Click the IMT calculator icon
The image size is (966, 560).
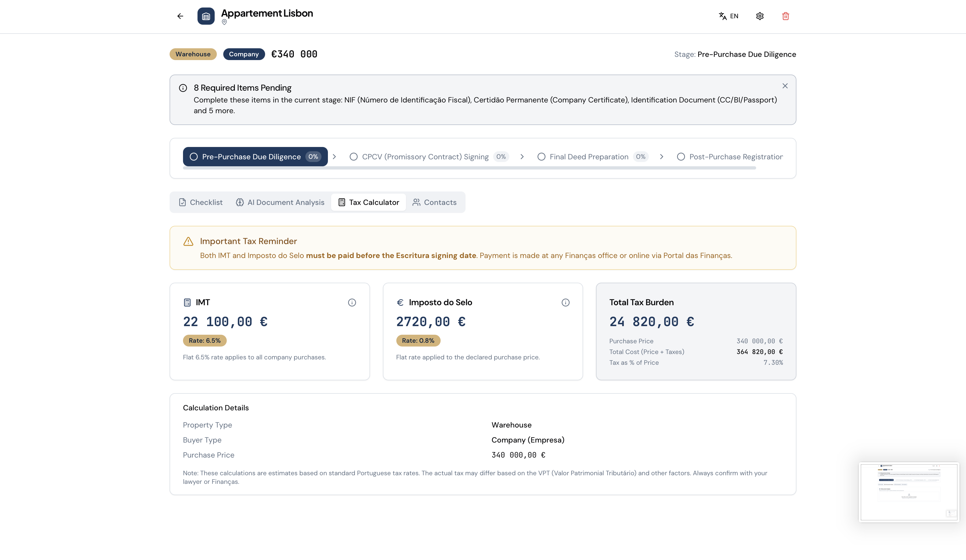(187, 303)
